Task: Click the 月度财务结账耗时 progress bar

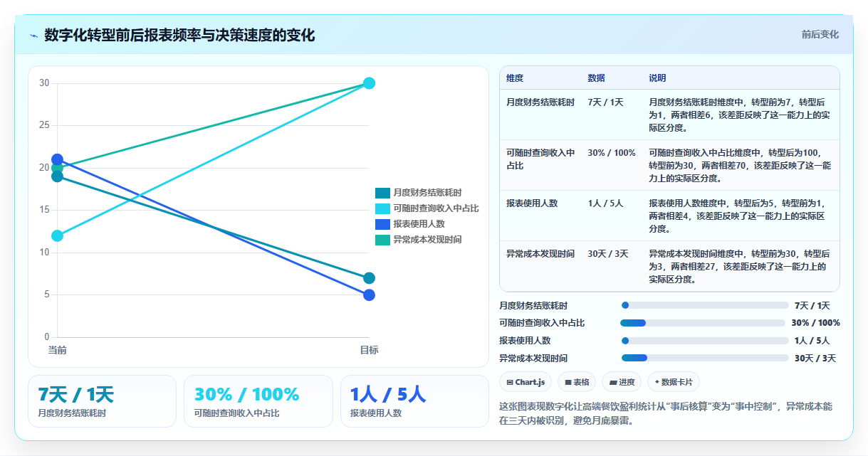Action: point(705,305)
